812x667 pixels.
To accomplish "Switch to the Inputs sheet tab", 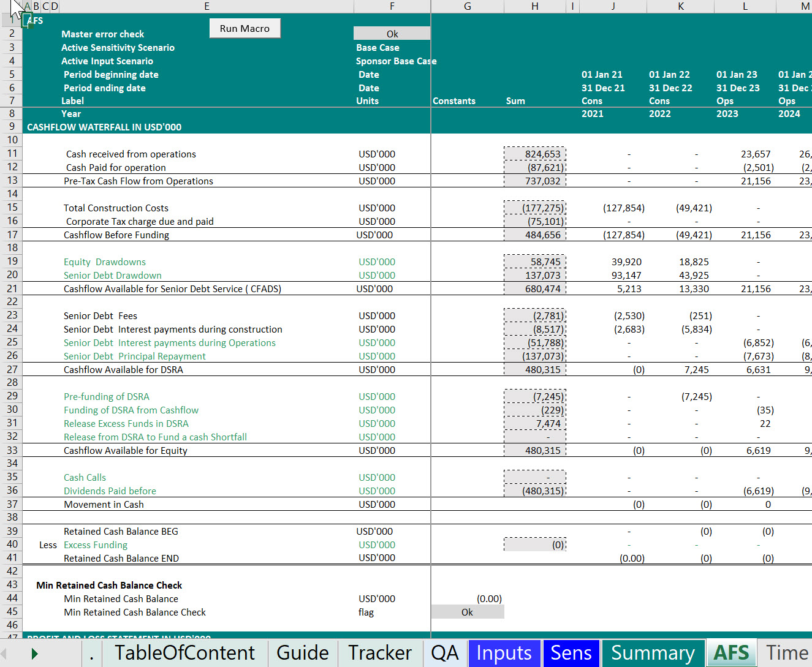I will click(x=504, y=652).
